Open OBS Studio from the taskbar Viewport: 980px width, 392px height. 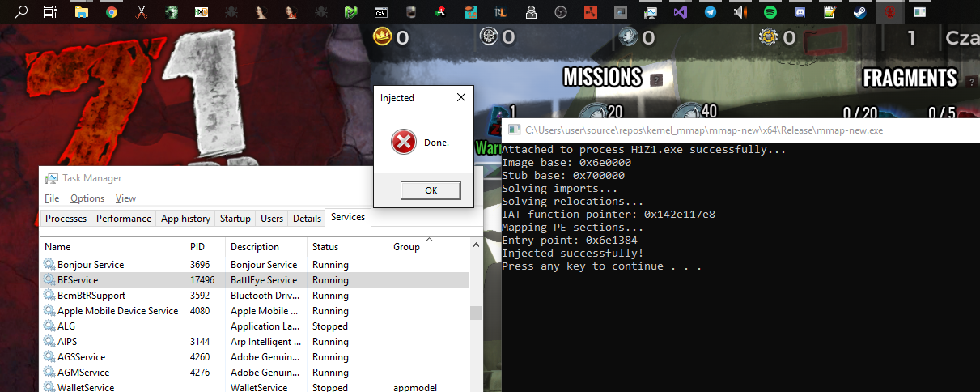(x=560, y=12)
